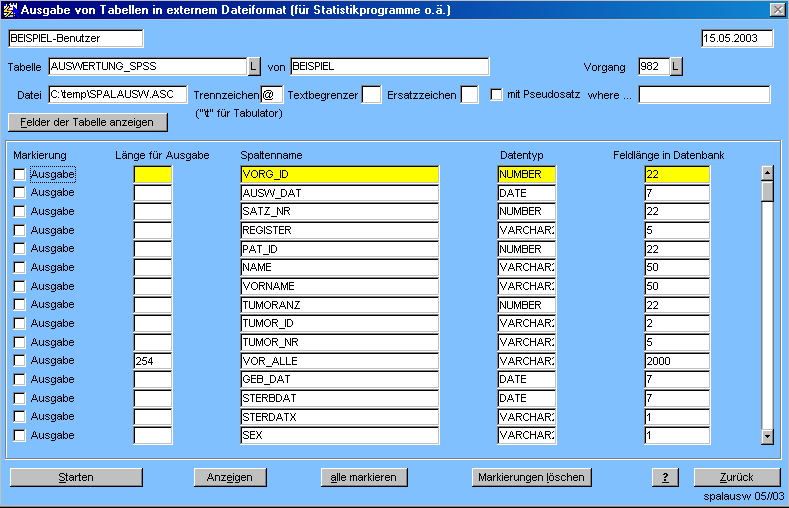Screen dimensions: 789x508
Task: Mark the VOR_ALLE row Ausgabe checkbox
Action: pos(19,361)
